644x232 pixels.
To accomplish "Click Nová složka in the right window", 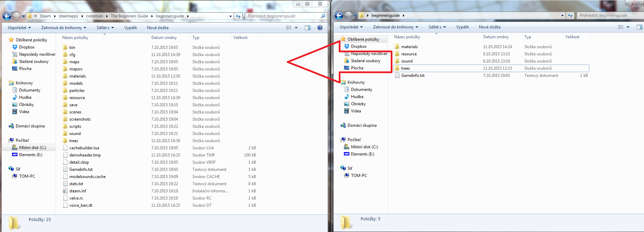I will pos(489,27).
